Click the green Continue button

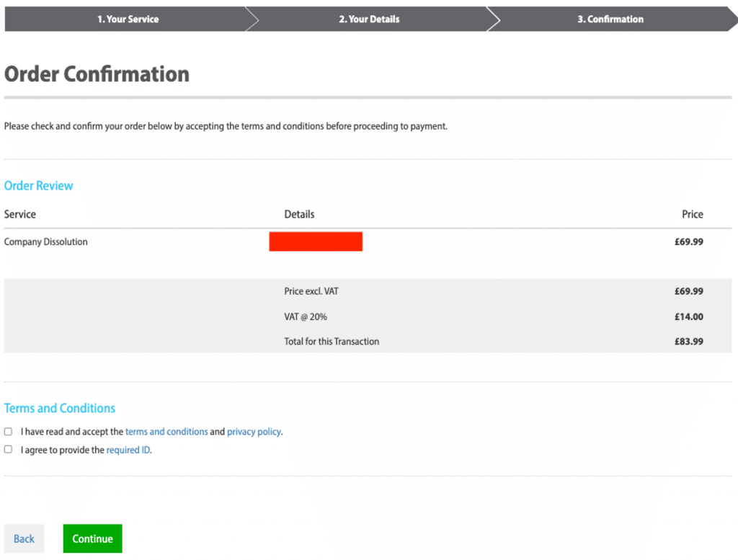point(93,538)
